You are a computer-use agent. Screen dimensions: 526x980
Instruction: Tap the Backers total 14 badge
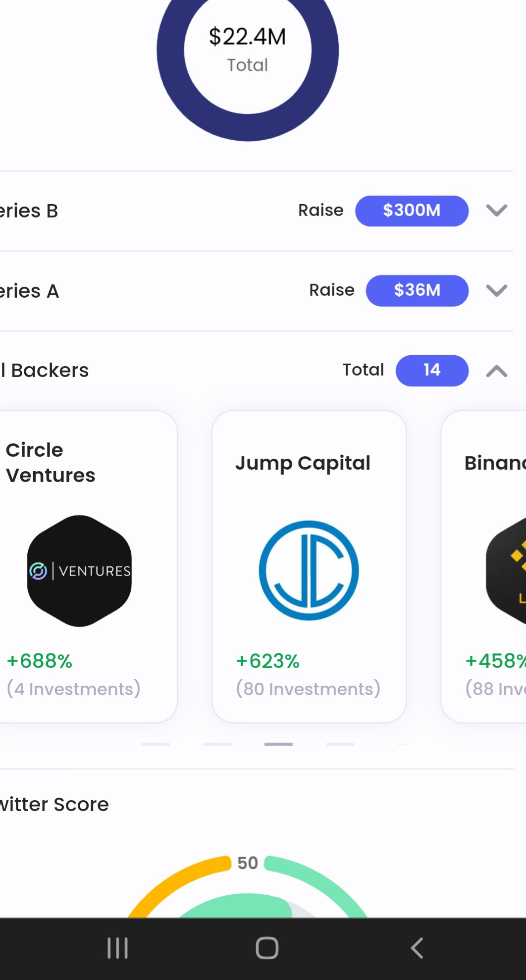[432, 370]
